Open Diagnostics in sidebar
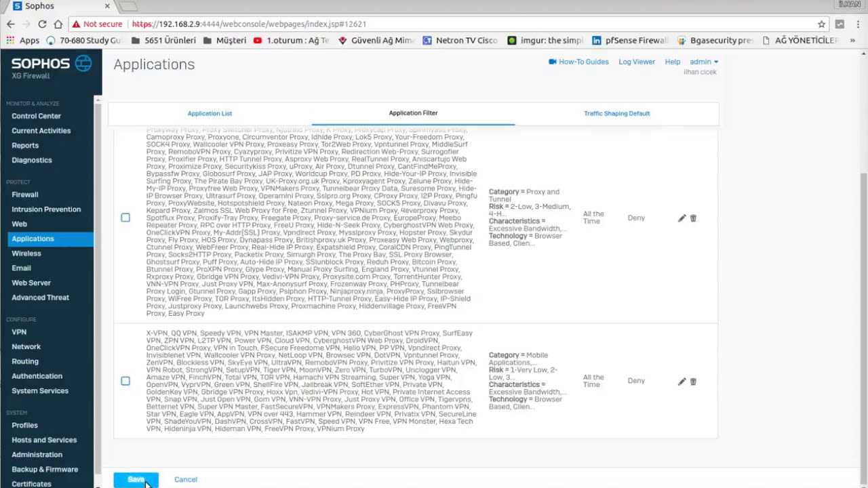This screenshot has width=868, height=488. [x=32, y=160]
